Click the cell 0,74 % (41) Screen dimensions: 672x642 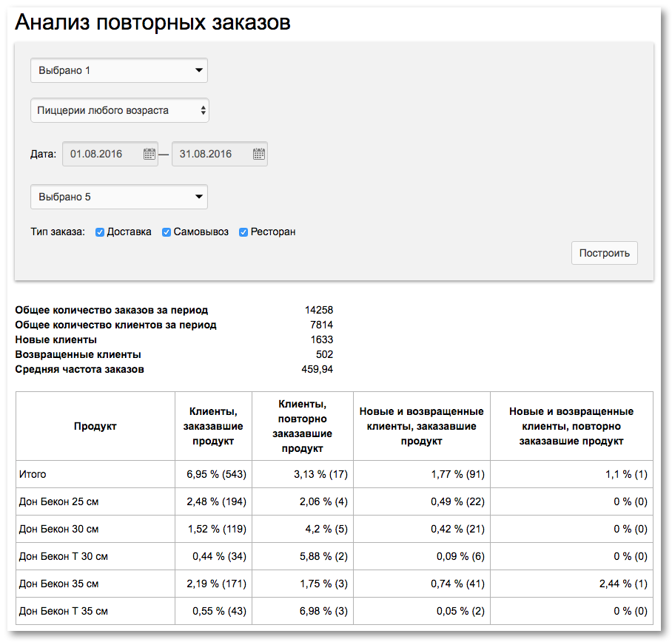pos(422,584)
